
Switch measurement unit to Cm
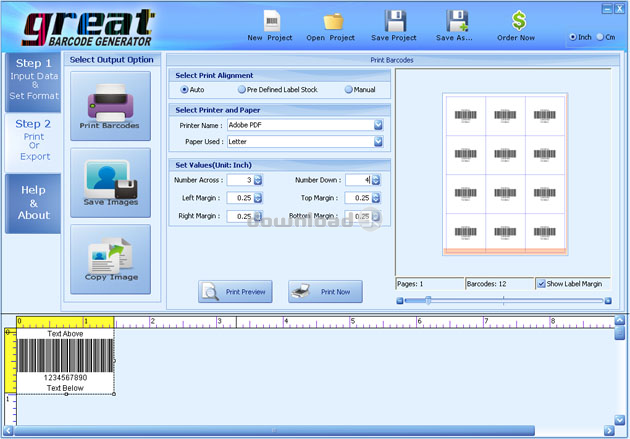(x=599, y=37)
